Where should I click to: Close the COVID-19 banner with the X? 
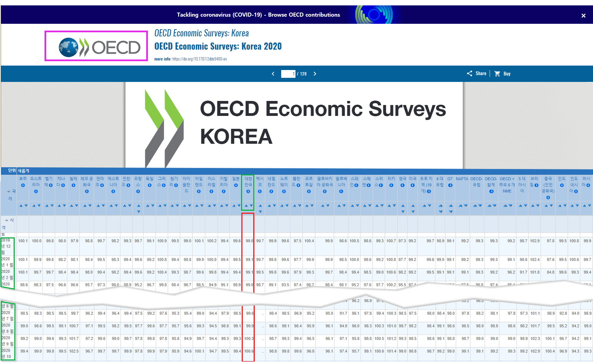[583, 16]
